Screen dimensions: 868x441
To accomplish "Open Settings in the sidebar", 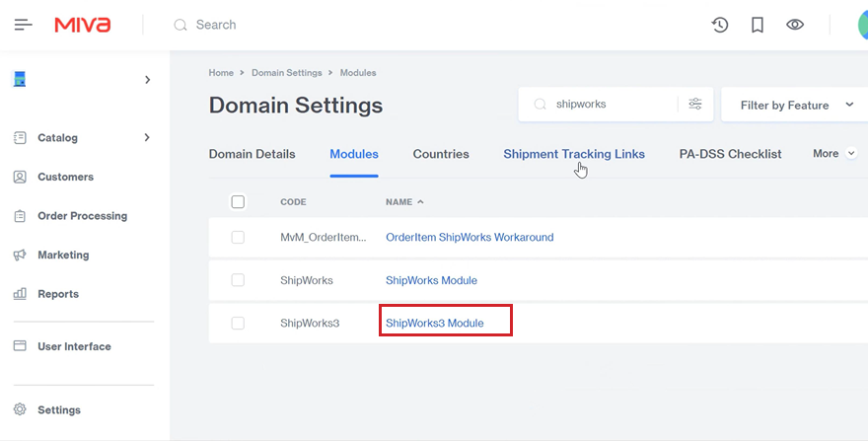I will point(59,410).
